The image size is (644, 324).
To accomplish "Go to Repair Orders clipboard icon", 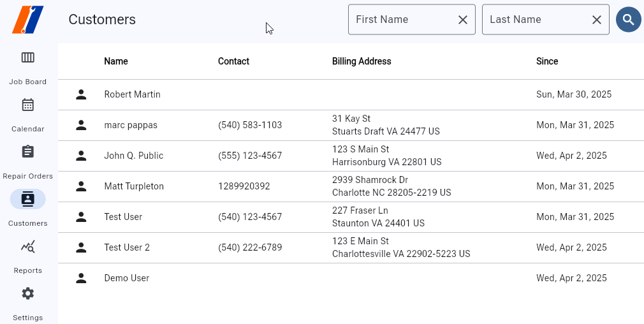I will click(x=27, y=152).
